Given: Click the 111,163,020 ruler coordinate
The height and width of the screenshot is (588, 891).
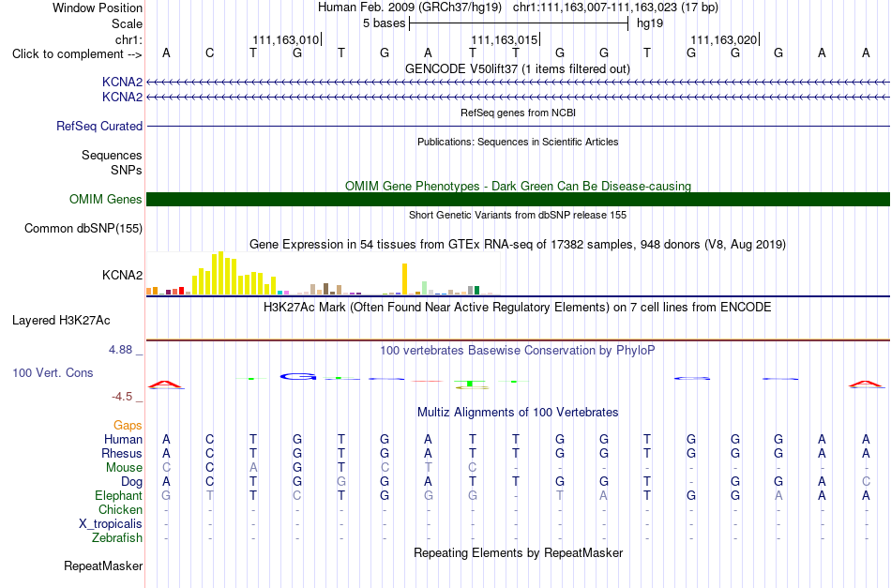Looking at the screenshot, I should [724, 39].
